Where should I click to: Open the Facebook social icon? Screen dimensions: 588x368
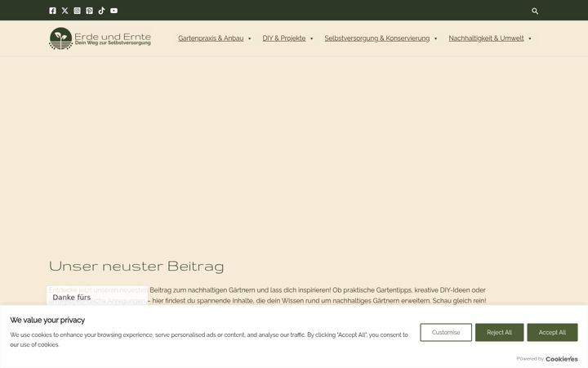(x=52, y=11)
